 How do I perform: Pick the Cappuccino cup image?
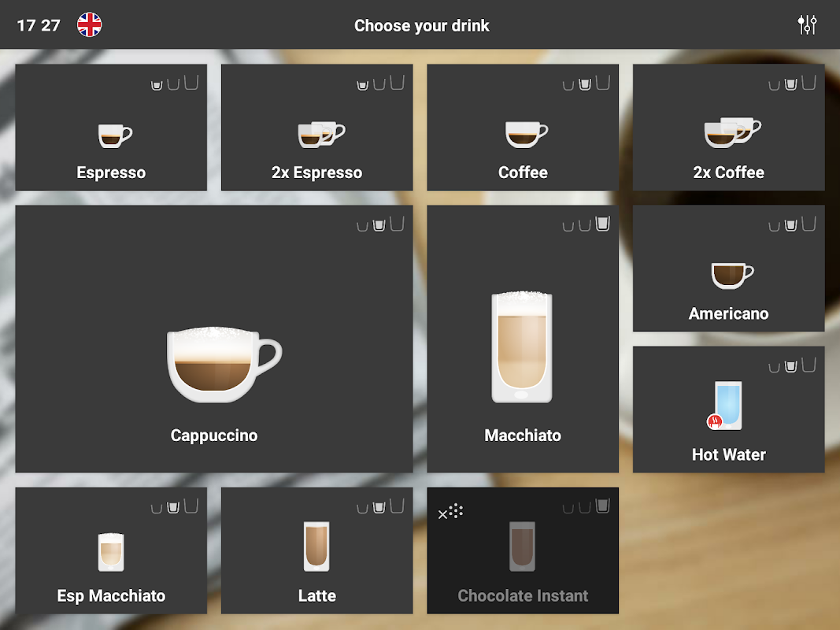(x=224, y=365)
